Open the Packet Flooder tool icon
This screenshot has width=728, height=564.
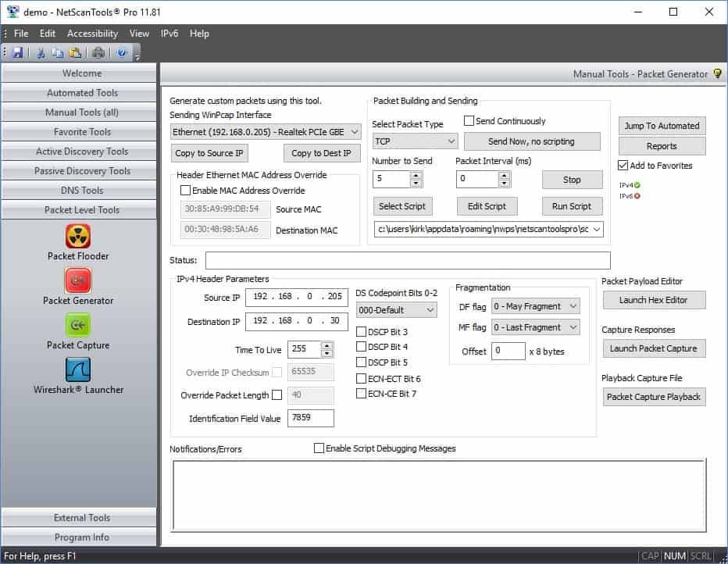[x=78, y=236]
